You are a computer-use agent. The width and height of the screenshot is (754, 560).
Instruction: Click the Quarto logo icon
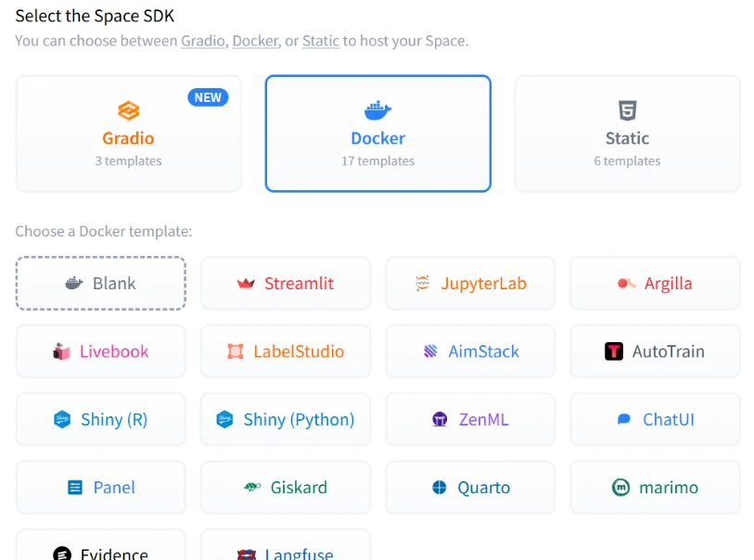(440, 487)
